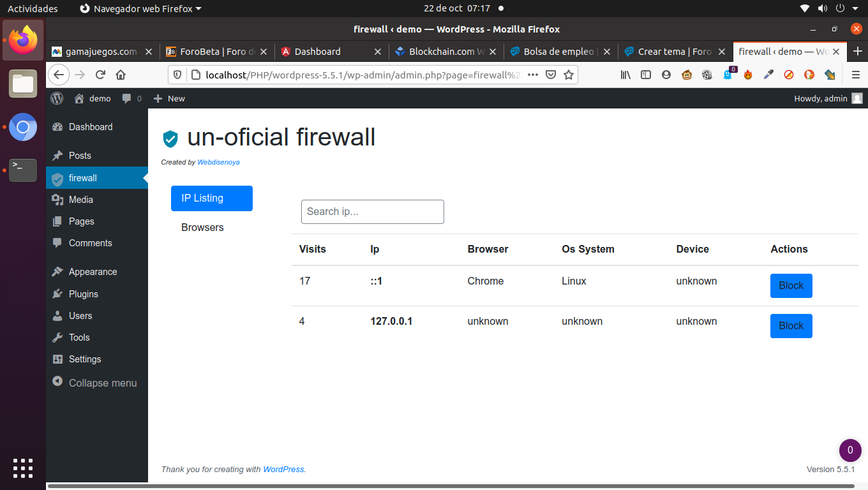The height and width of the screenshot is (490, 868).
Task: Open the system status menu arrow
Action: (855, 8)
